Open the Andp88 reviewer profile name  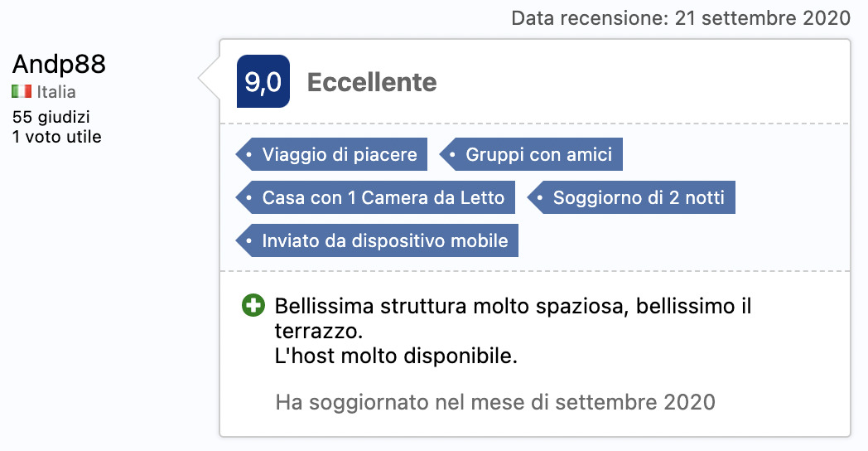[x=60, y=64]
